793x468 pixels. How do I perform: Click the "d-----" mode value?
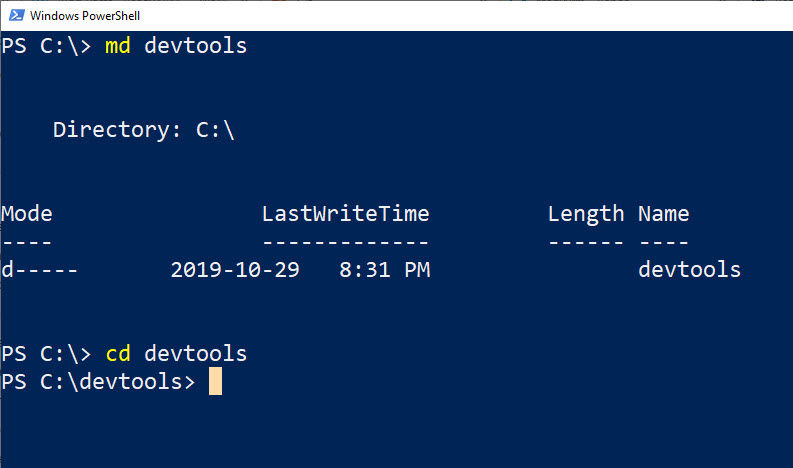pyautogui.click(x=40, y=269)
